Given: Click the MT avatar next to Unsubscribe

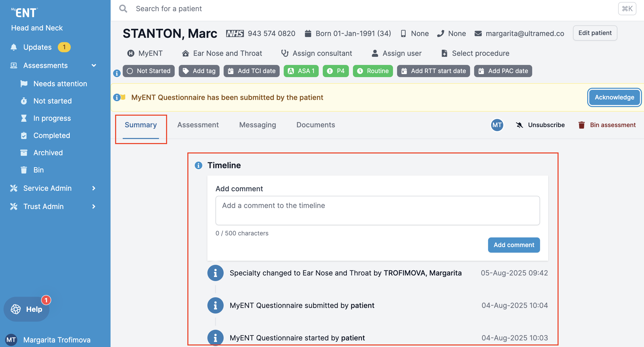Looking at the screenshot, I should click(x=497, y=125).
